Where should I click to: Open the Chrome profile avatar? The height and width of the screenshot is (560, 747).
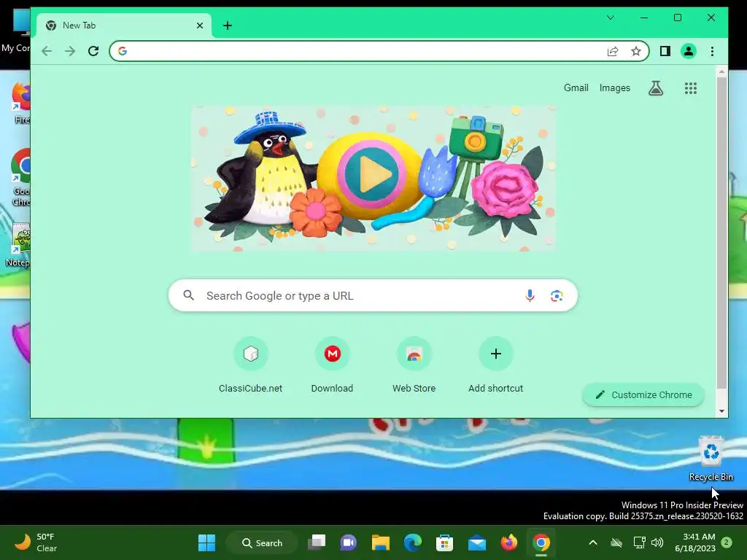689,51
